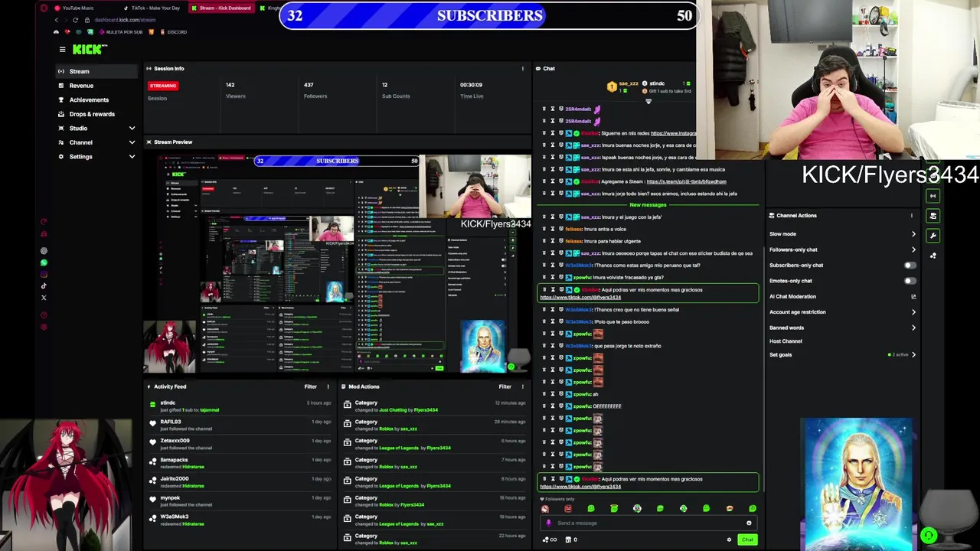Viewport: 980px width, 551px height.
Task: Open the Activity Feed Filter
Action: coord(310,386)
